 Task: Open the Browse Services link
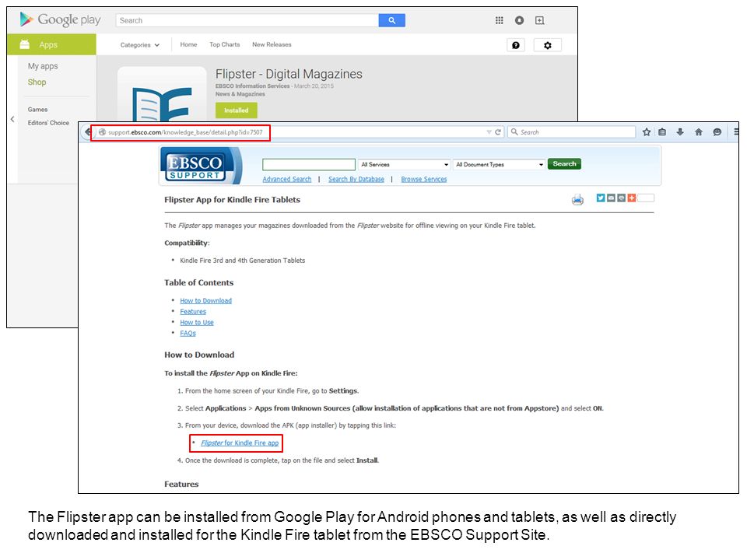click(424, 179)
